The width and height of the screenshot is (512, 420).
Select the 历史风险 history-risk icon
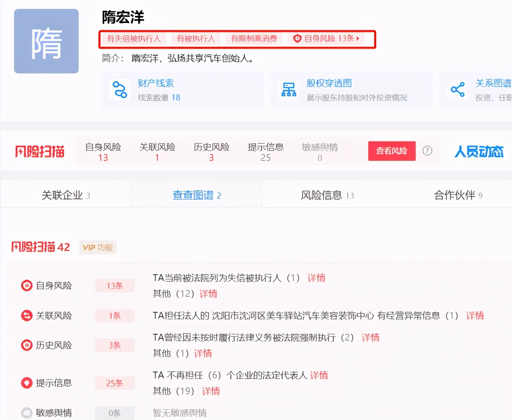coord(26,345)
